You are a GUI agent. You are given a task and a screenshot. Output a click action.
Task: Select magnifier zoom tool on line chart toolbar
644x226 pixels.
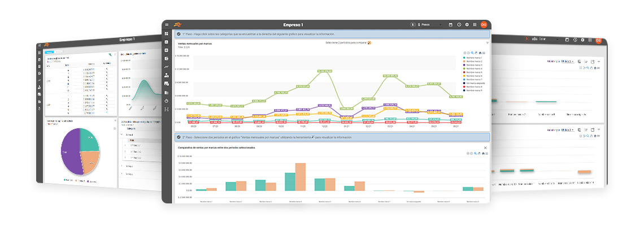[x=472, y=53]
